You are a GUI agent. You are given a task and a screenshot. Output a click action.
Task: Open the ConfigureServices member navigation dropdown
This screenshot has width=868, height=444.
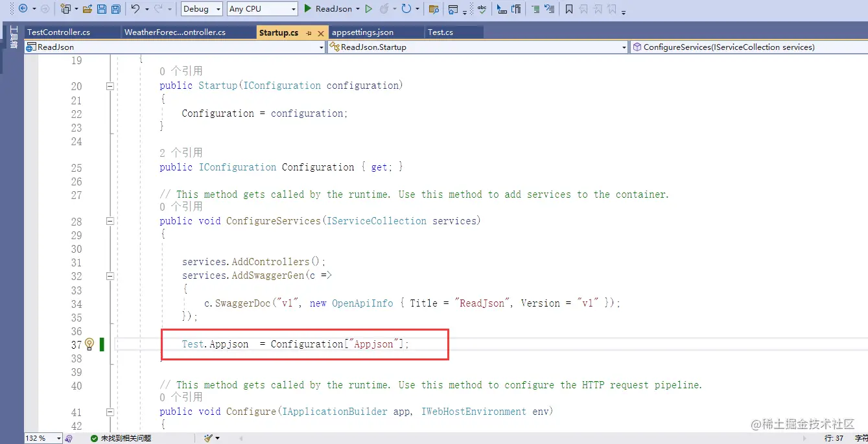[745, 46]
